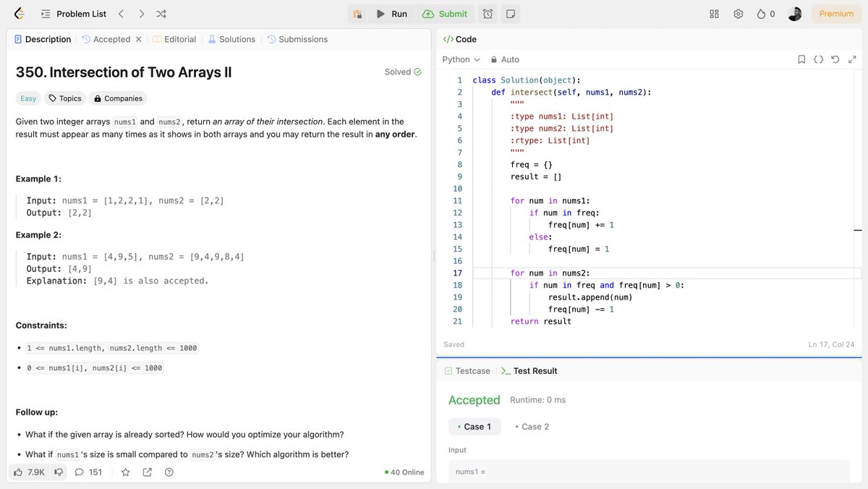Click the debugger icon beside Run

(357, 14)
